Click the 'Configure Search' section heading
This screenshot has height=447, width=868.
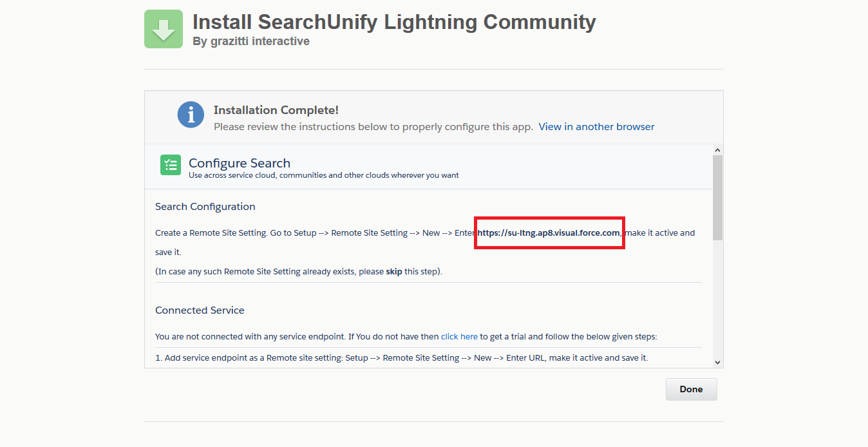[240, 163]
